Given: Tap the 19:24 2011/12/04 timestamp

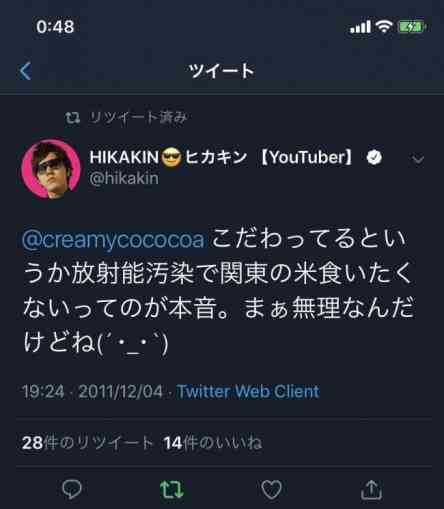Looking at the screenshot, I should [x=92, y=391].
